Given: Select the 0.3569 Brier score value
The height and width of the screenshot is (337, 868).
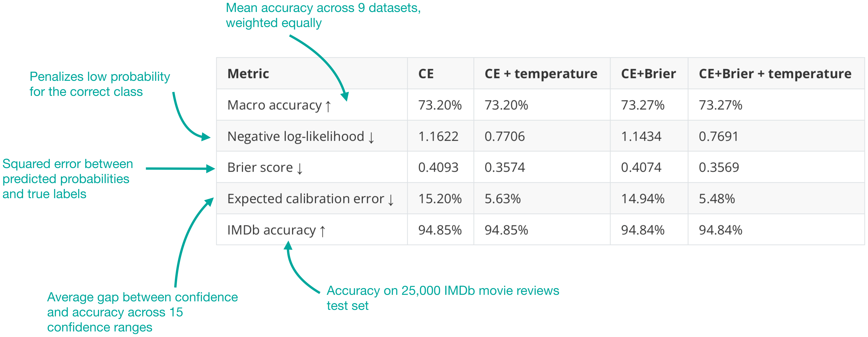Looking at the screenshot, I should (719, 167).
